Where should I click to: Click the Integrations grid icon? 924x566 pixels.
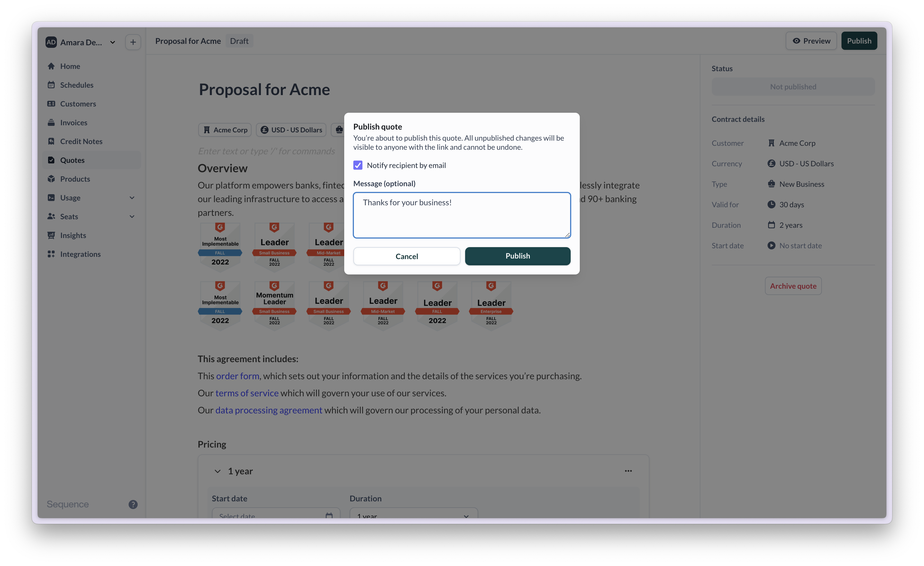[51, 254]
